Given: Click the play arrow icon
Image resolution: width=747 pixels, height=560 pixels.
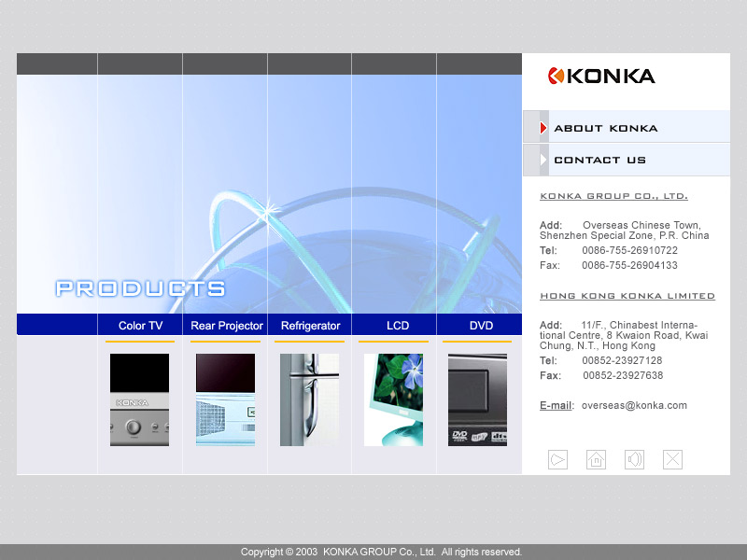Looking at the screenshot, I should pos(557,459).
